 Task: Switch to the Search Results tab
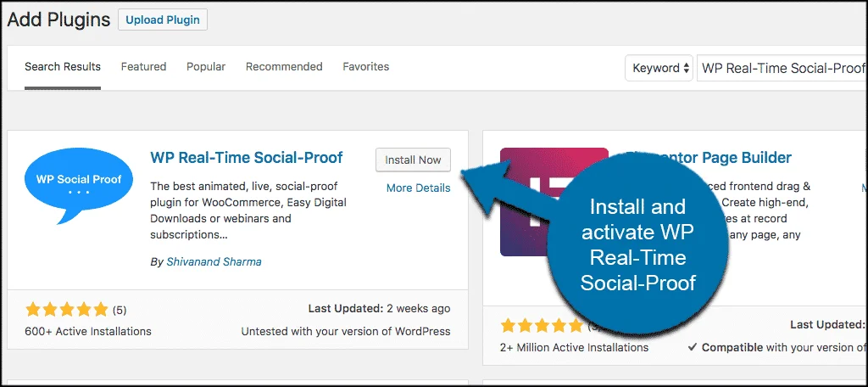click(x=63, y=66)
